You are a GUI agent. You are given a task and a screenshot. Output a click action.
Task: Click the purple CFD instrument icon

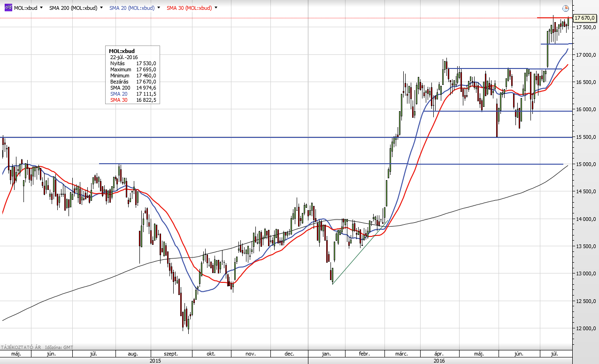pyautogui.click(x=8, y=8)
